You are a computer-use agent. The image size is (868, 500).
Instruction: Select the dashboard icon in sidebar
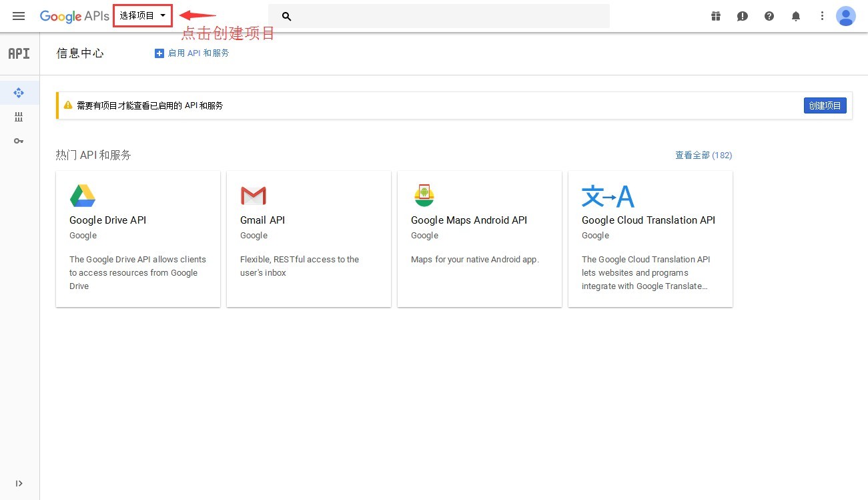(x=19, y=93)
